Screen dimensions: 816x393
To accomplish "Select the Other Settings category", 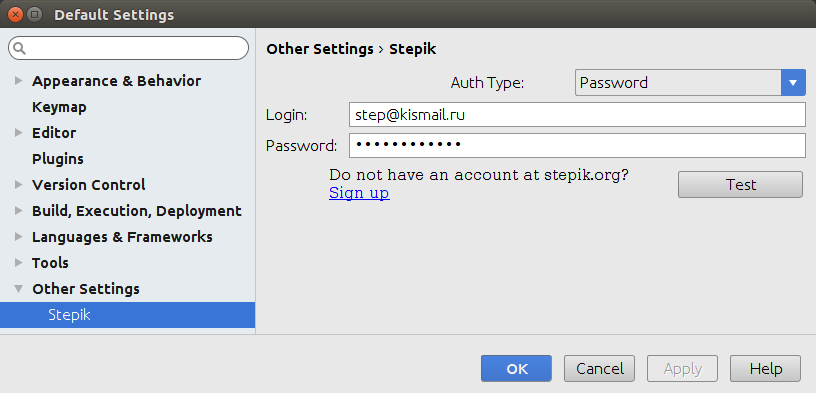I will (x=86, y=289).
